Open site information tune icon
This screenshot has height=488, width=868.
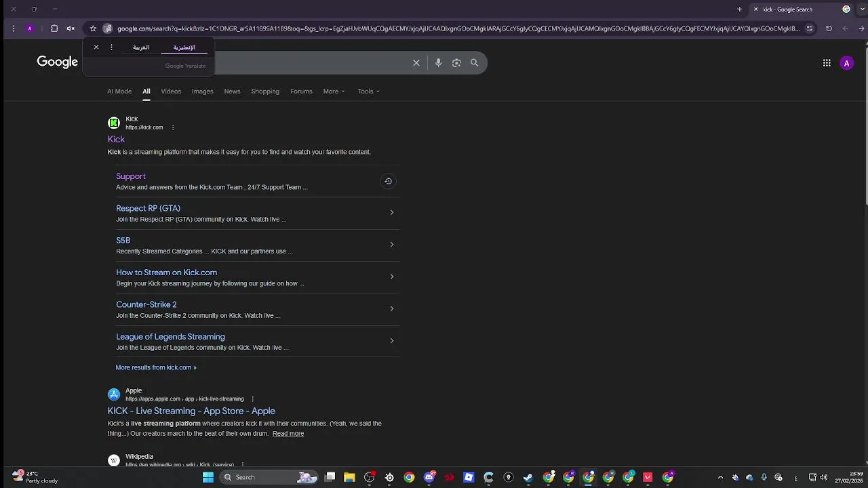click(x=810, y=28)
